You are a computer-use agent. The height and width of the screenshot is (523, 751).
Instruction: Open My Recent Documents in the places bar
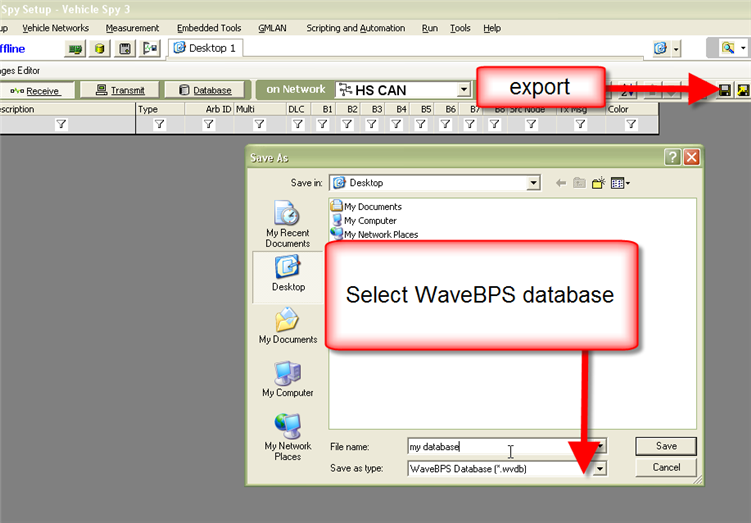point(287,224)
